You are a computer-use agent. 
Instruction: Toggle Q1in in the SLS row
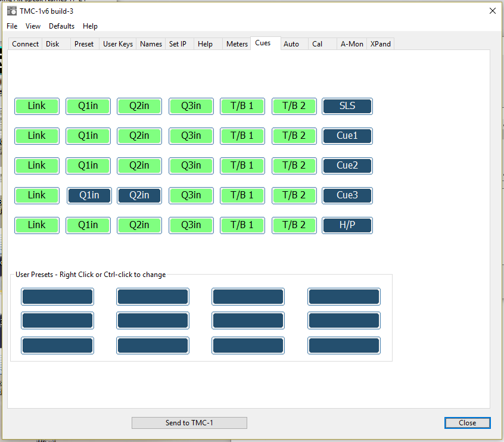(x=88, y=106)
